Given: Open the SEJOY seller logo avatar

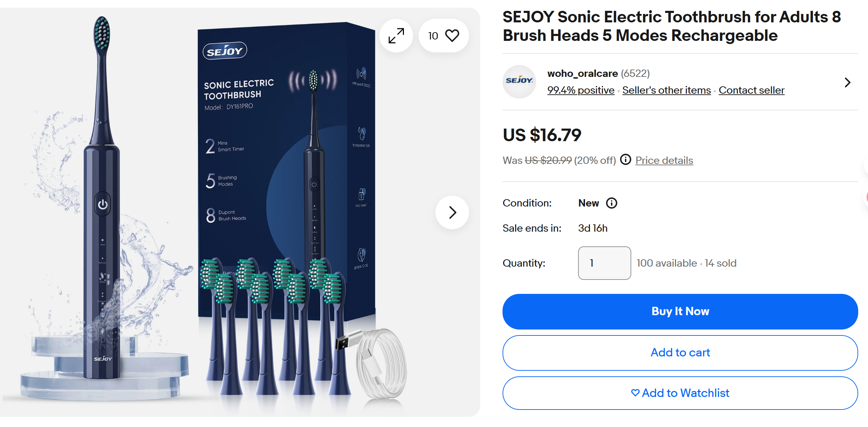Looking at the screenshot, I should 519,82.
